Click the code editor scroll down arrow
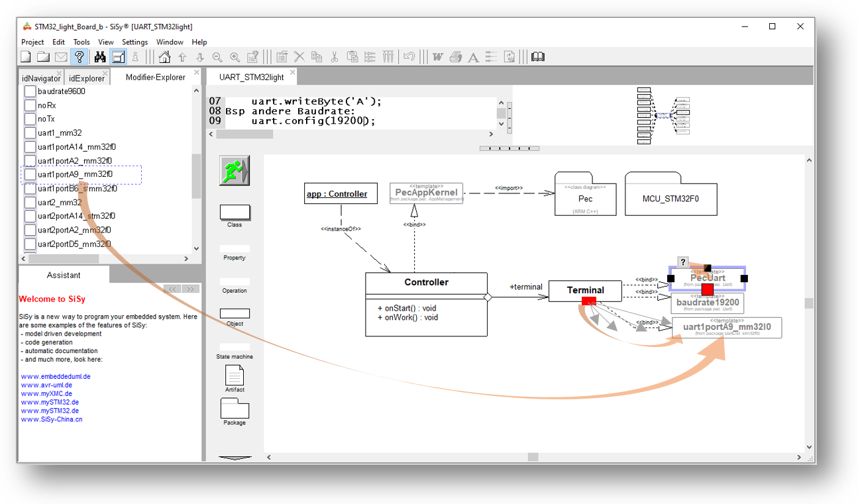Screen dimensions: 858x504 click(502, 123)
